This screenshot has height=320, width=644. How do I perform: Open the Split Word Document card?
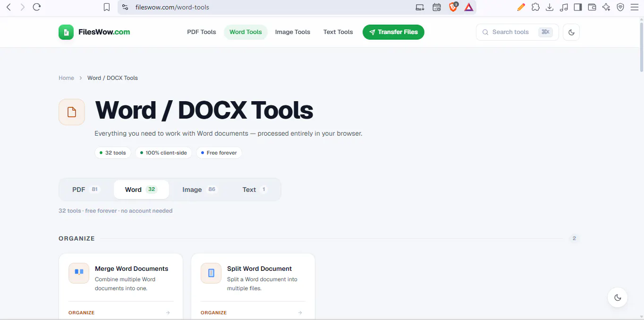click(253, 286)
